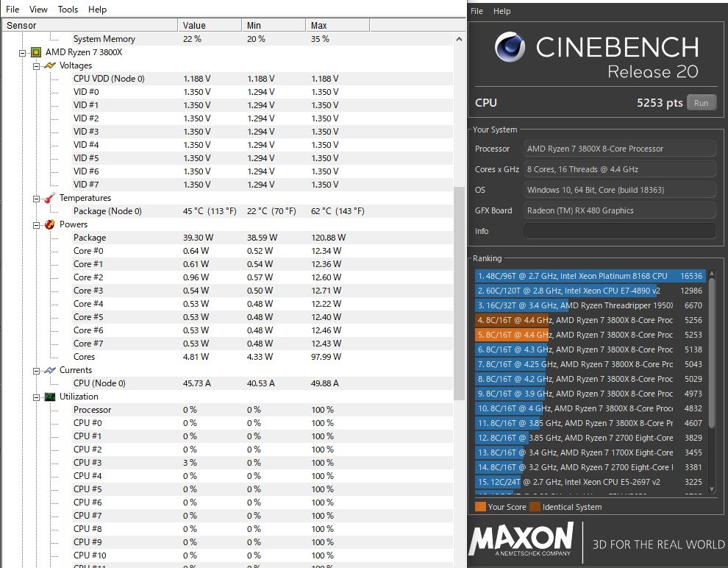Open the Cinebench Help menu
728x568 pixels.
point(502,11)
